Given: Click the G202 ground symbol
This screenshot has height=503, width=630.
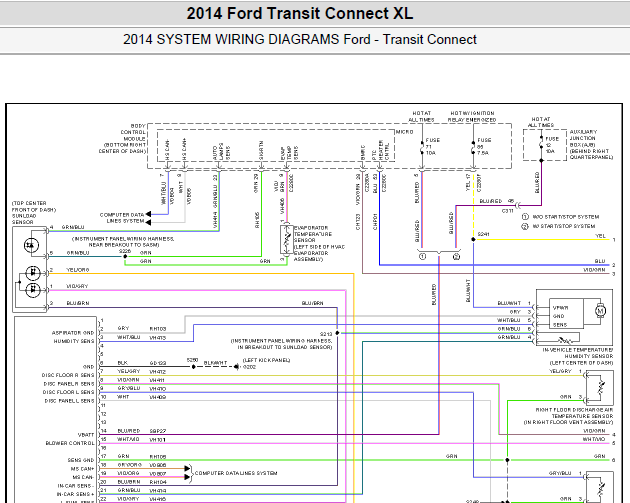Looking at the screenshot, I should coord(237,366).
